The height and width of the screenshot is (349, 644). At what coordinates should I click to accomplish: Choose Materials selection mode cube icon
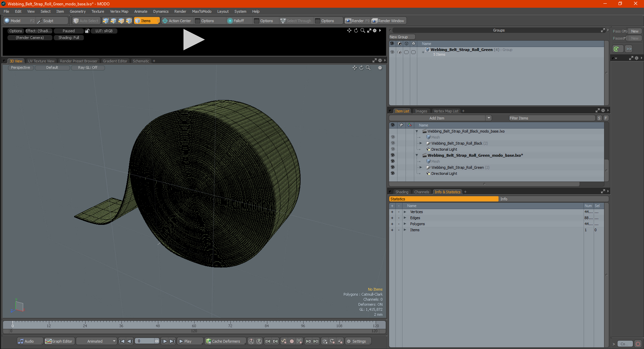pos(129,21)
